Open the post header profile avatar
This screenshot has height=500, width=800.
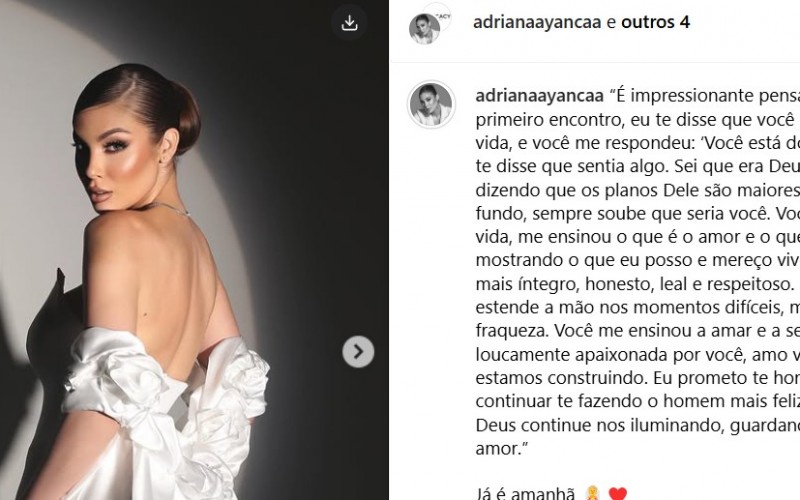point(424,29)
